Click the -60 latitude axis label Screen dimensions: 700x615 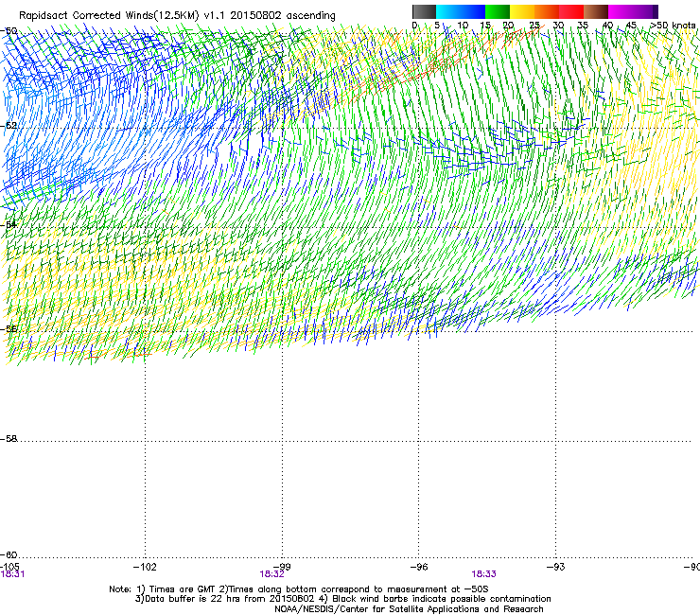9,555
